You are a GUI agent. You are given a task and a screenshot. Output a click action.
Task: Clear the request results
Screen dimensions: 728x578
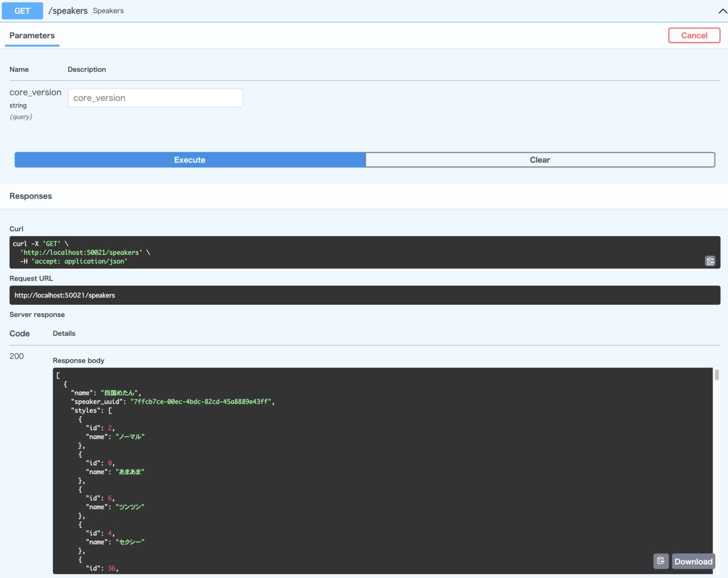(540, 160)
